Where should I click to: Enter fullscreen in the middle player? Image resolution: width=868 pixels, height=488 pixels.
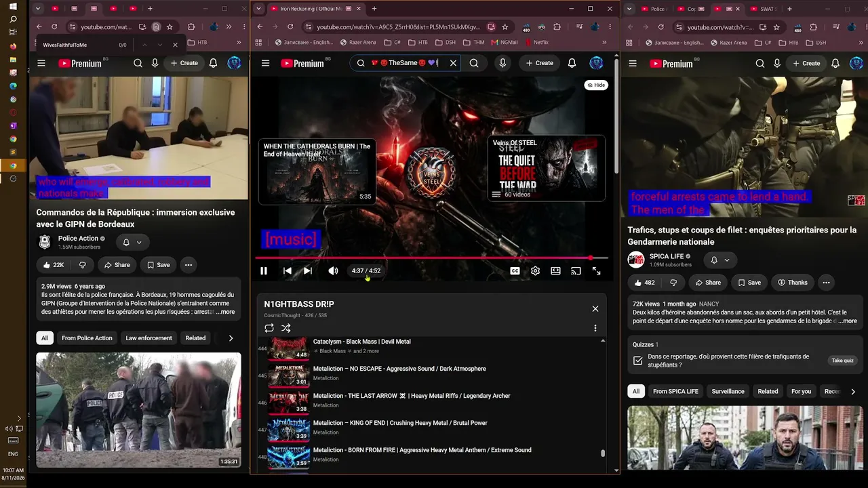pos(596,271)
